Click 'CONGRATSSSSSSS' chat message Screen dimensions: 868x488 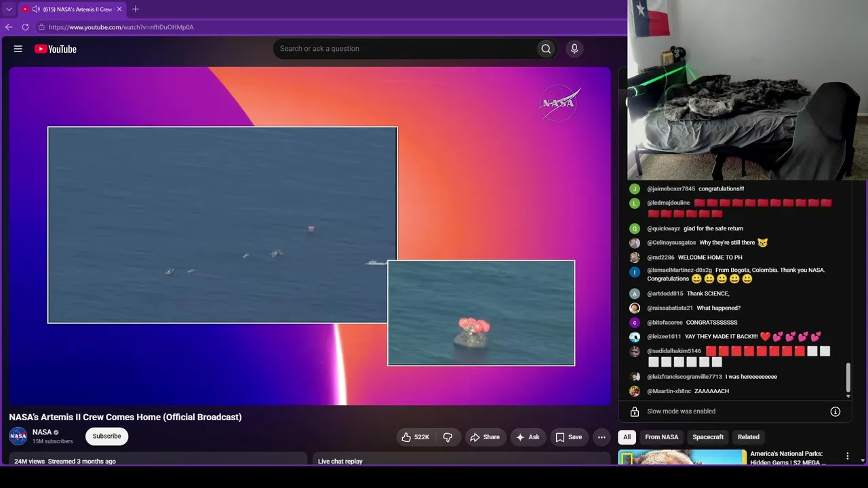click(711, 323)
